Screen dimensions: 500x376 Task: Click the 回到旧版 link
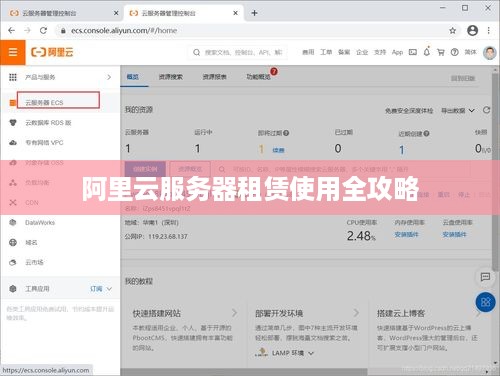point(463,78)
